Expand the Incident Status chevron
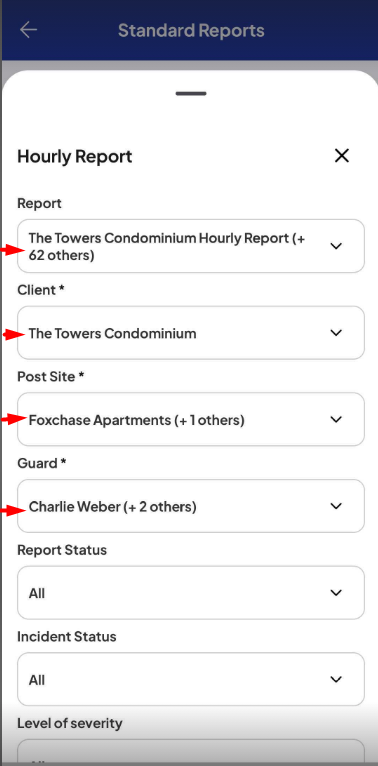Viewport: 378px width, 766px height. (336, 680)
